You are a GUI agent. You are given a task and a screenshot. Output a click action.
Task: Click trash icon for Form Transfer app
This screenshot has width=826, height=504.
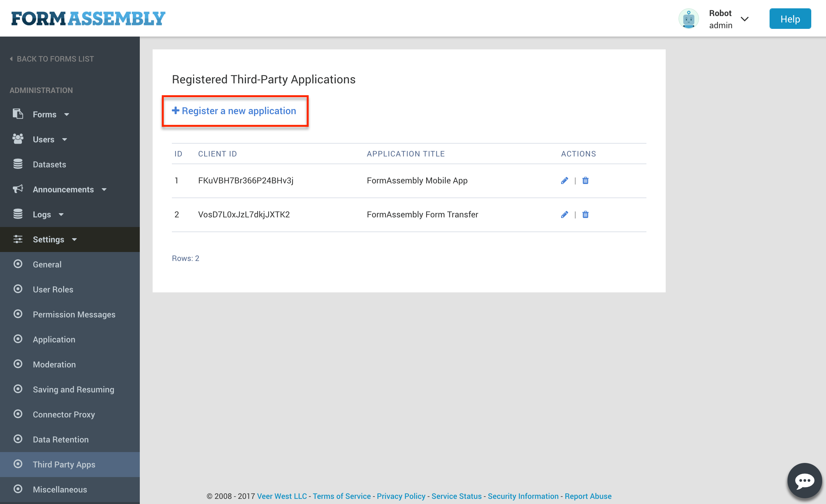tap(585, 214)
